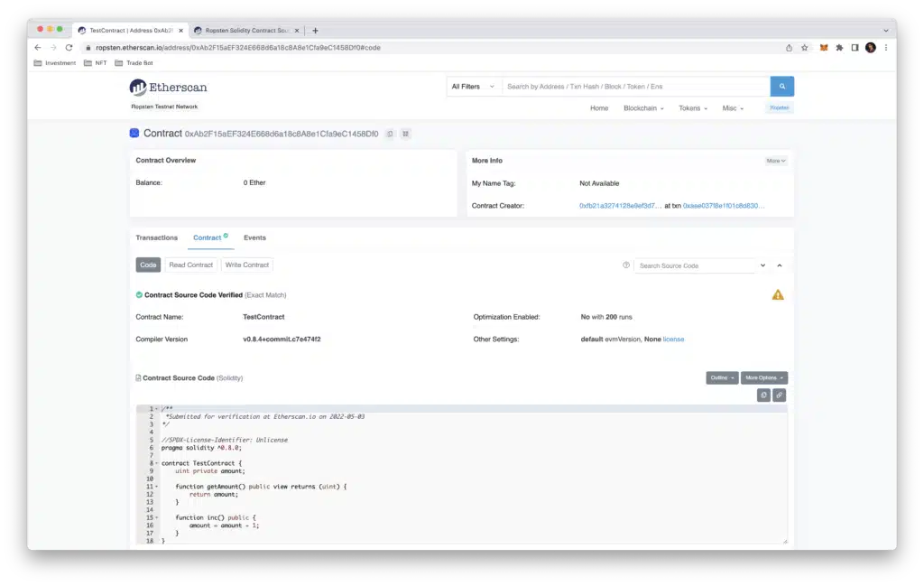This screenshot has height=586, width=924.
Task: Open the Chrome three-dot menu
Action: point(886,48)
